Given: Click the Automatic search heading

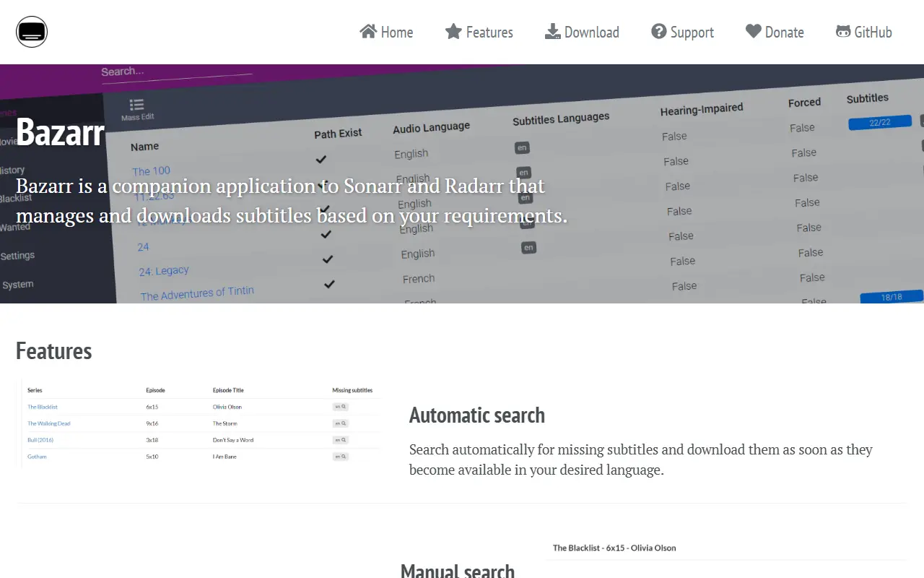Looking at the screenshot, I should [x=477, y=415].
